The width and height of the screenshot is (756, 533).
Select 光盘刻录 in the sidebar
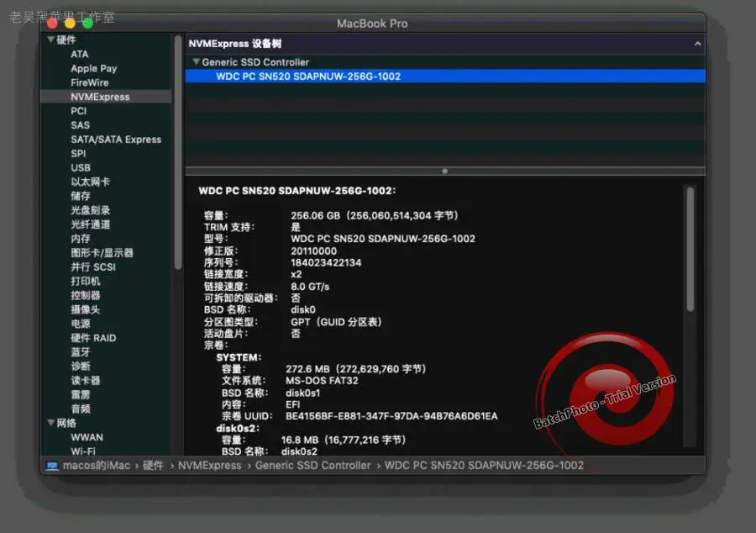click(90, 210)
